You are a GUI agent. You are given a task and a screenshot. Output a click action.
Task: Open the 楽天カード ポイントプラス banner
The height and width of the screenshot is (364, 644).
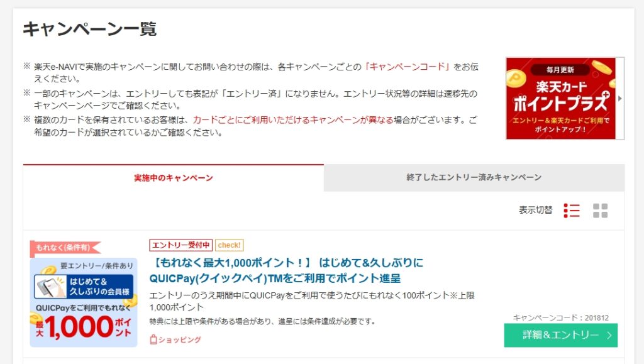coord(560,99)
